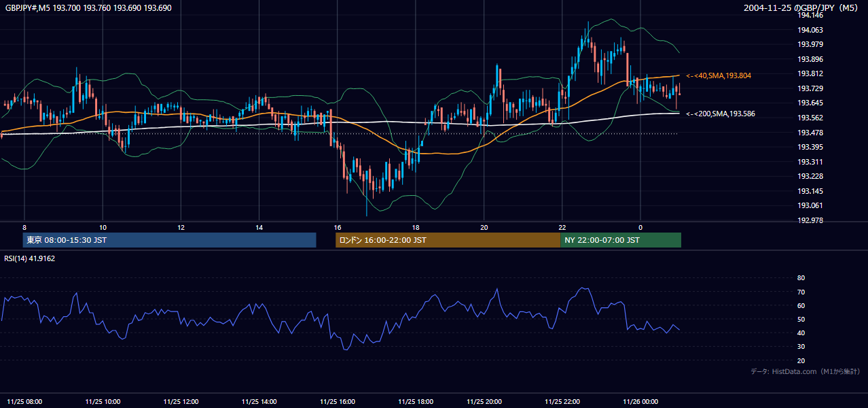Click the 11/25 16:00 date label
The height and width of the screenshot is (408, 868).
338,402
